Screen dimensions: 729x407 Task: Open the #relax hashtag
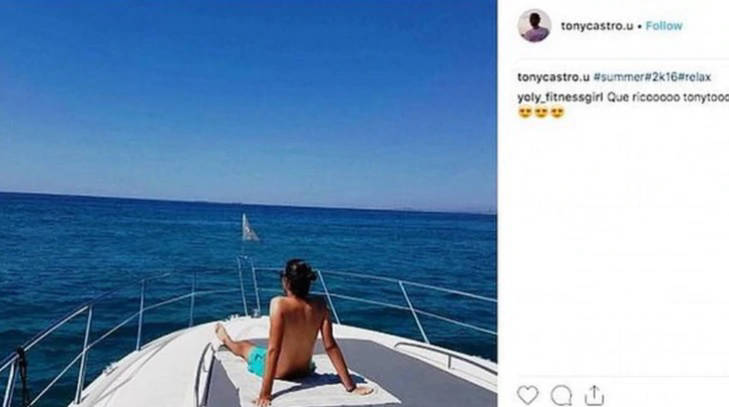coord(695,77)
